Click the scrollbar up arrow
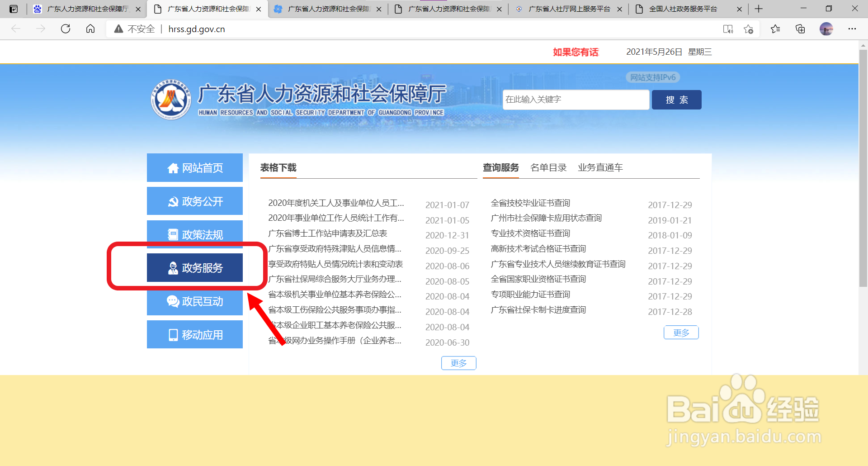868x466 pixels. click(x=863, y=45)
